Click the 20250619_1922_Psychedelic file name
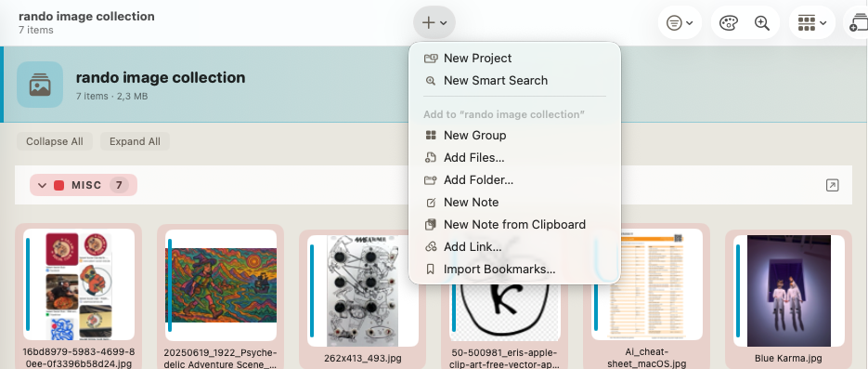868x369 pixels. (x=220, y=358)
